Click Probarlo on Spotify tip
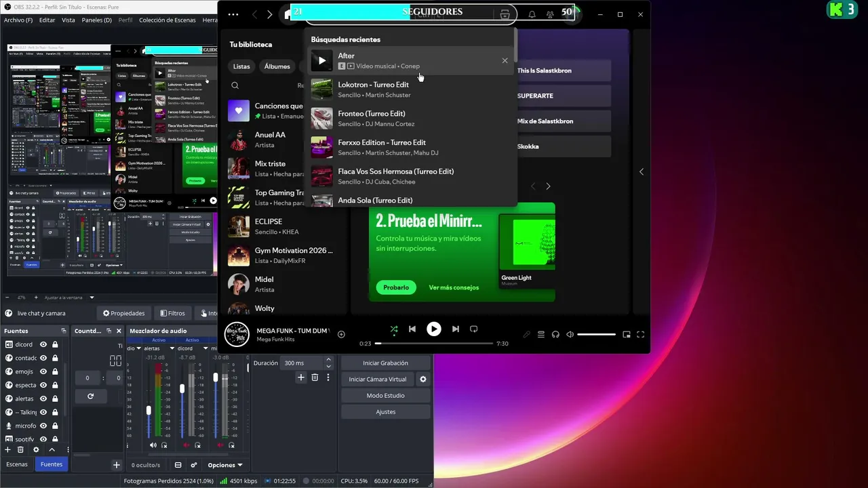This screenshot has width=868, height=488. 396,287
